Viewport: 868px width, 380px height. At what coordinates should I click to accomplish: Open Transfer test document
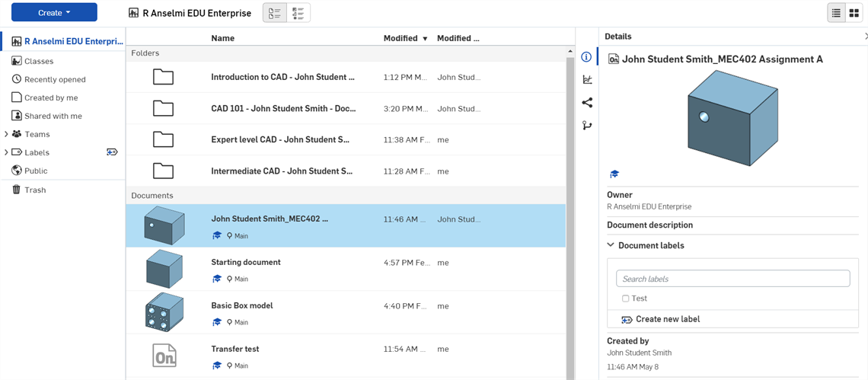[x=235, y=349]
